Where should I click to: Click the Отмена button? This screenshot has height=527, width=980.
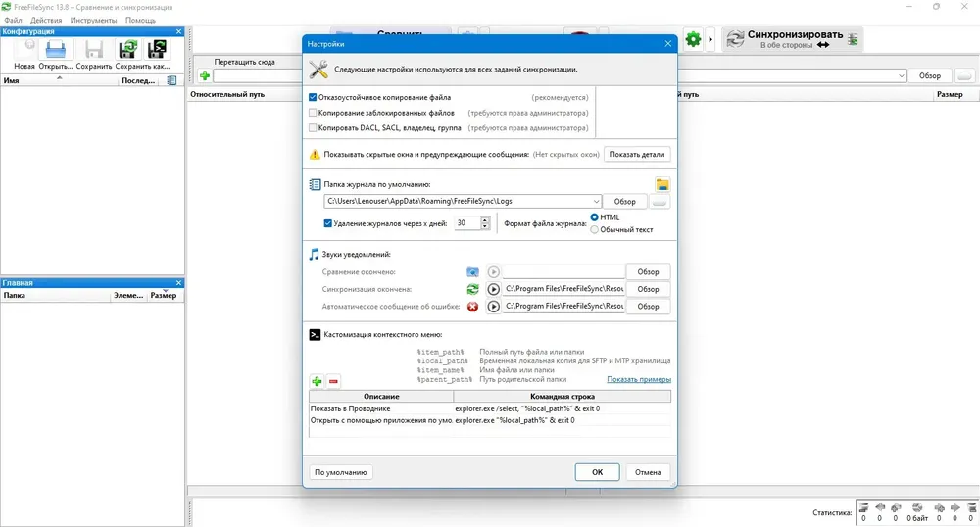648,473
